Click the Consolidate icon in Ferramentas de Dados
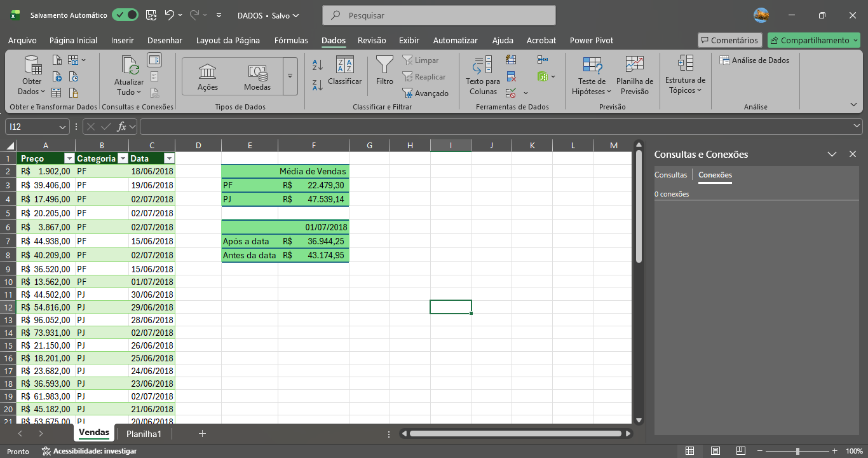Screen dimensions: 868x458 (x=542, y=60)
